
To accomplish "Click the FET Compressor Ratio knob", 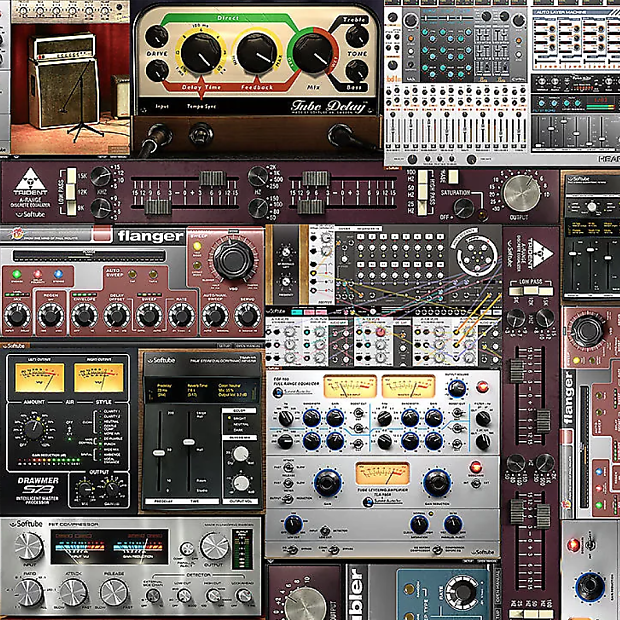I will tap(28, 592).
